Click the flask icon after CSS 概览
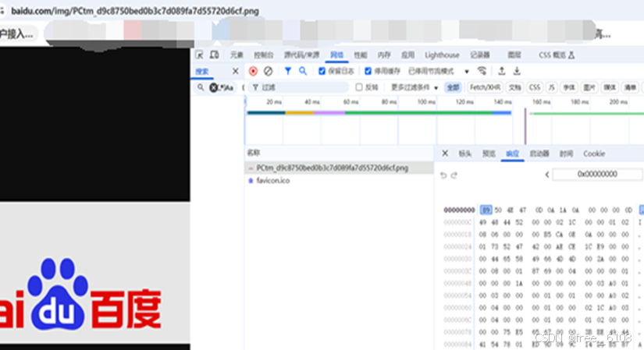 571,55
